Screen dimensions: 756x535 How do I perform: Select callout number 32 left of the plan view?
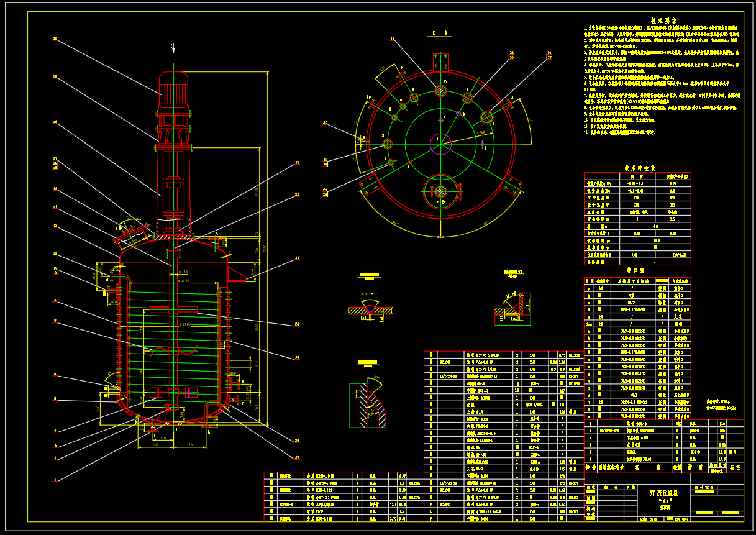[325, 123]
